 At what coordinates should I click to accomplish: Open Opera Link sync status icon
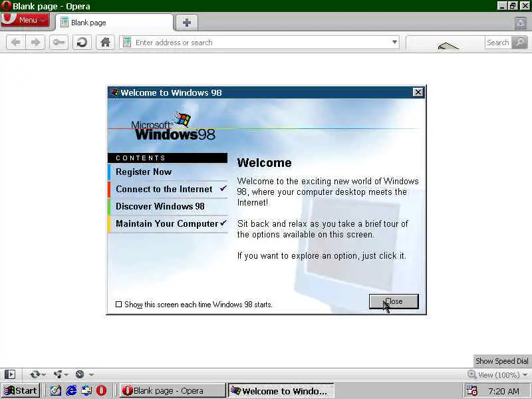pos(35,374)
